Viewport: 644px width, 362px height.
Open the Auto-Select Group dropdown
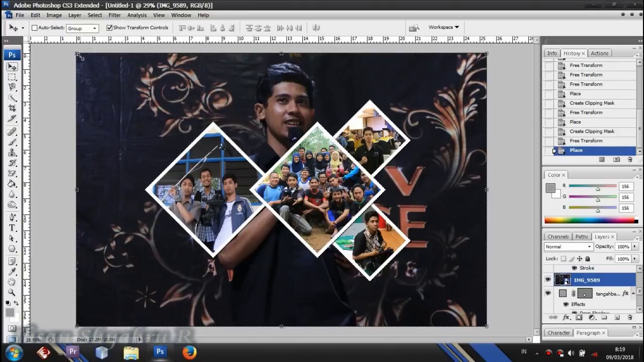82,28
